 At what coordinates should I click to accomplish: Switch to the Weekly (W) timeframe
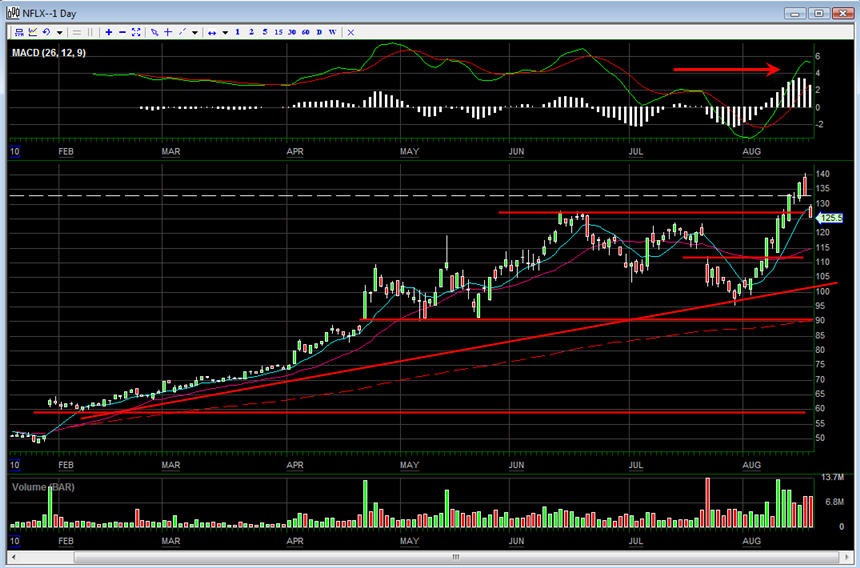[332, 32]
